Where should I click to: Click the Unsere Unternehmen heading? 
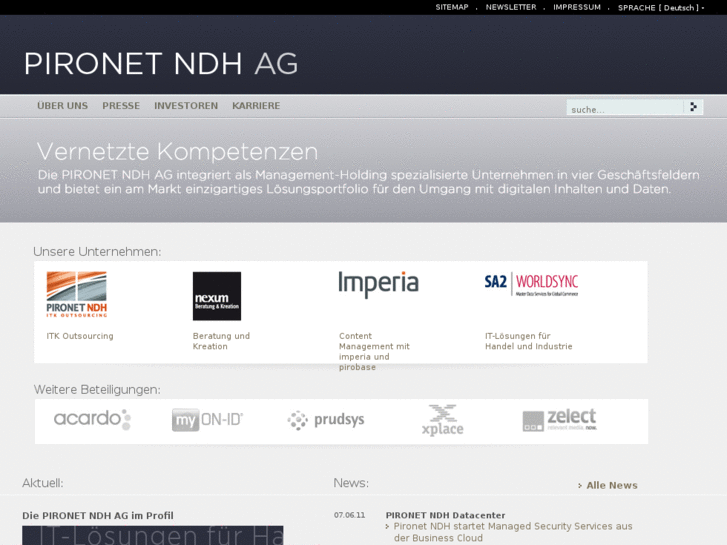pos(97,251)
